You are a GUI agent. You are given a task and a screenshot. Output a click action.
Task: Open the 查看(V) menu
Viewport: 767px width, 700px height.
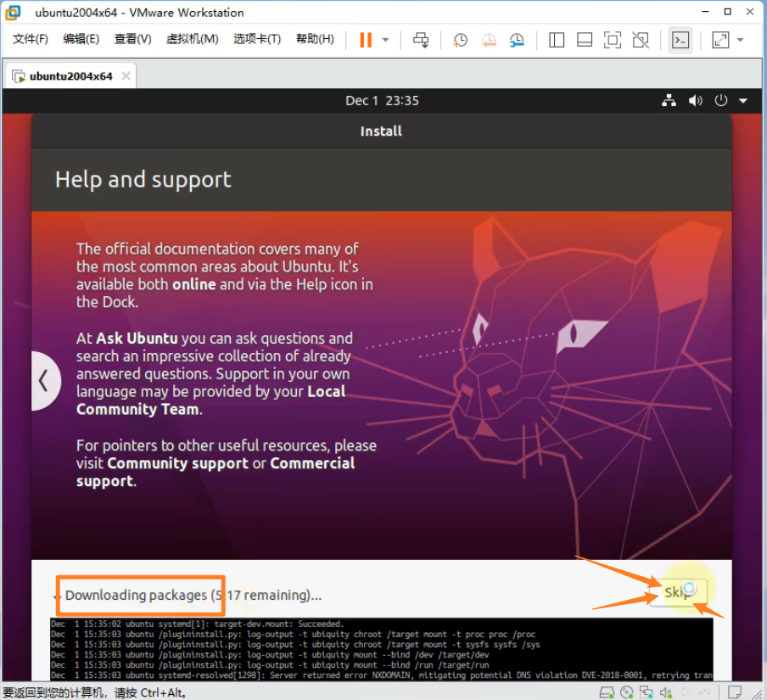coord(132,39)
